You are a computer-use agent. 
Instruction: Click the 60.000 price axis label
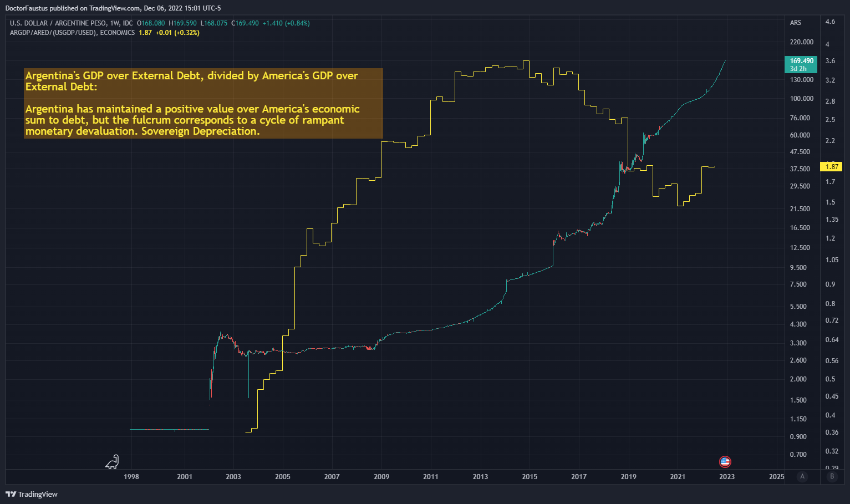800,135
